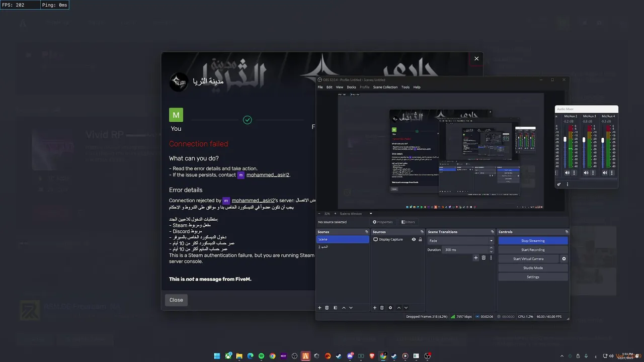Screen dimensions: 644x362
Task: Click Mic/Aux 3 volume fader
Action: 584,140
